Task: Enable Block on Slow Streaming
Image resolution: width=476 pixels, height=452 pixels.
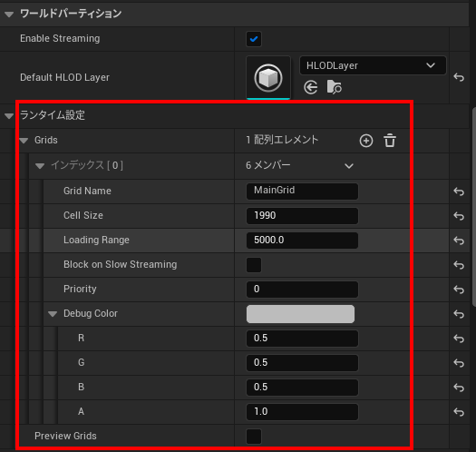Action: (254, 265)
